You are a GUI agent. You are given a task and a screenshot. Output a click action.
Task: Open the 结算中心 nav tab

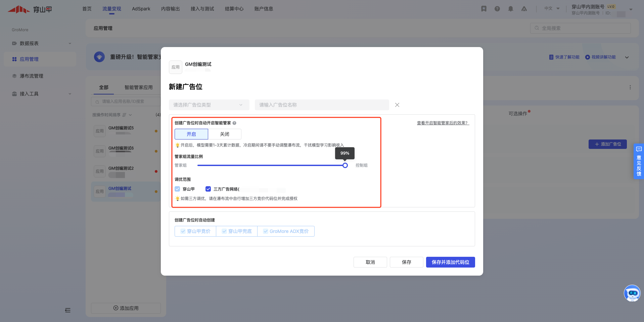pos(234,9)
